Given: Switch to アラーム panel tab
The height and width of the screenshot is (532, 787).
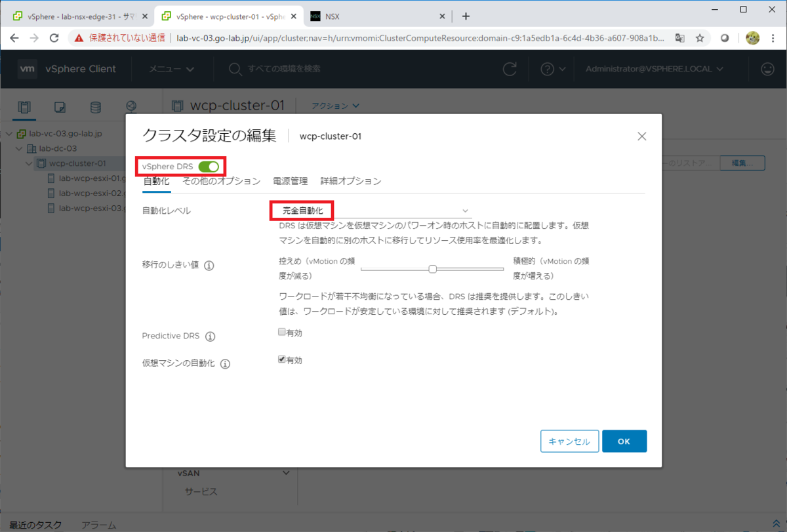Looking at the screenshot, I should 98,525.
